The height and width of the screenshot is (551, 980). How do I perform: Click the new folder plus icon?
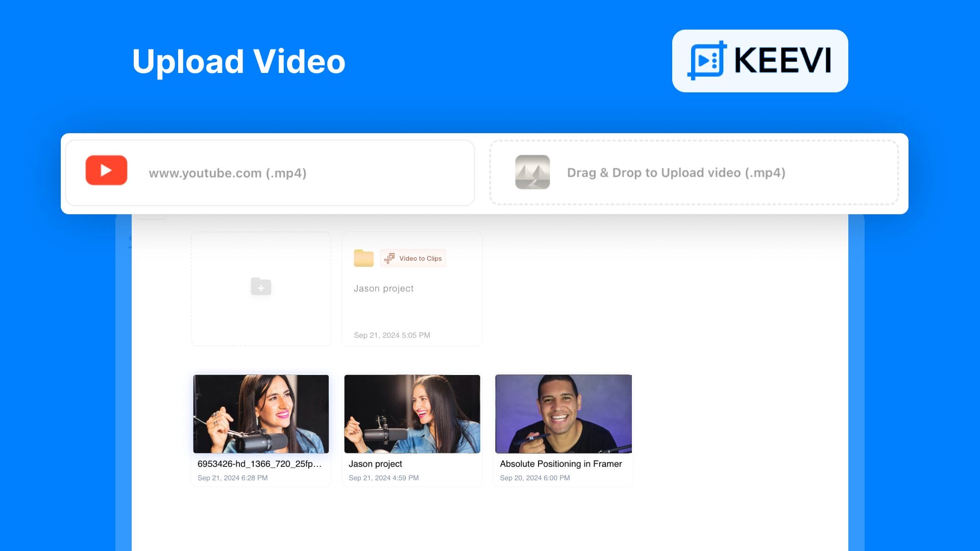261,287
